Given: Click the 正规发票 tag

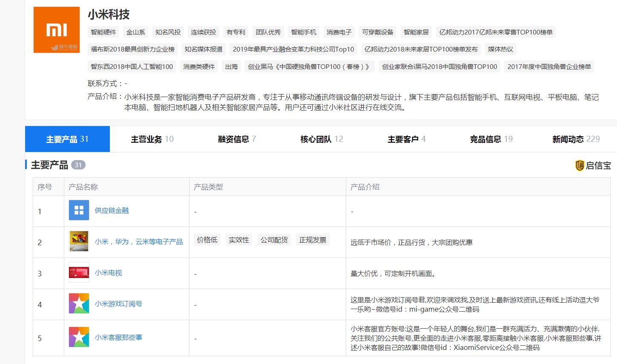Looking at the screenshot, I should point(313,239).
